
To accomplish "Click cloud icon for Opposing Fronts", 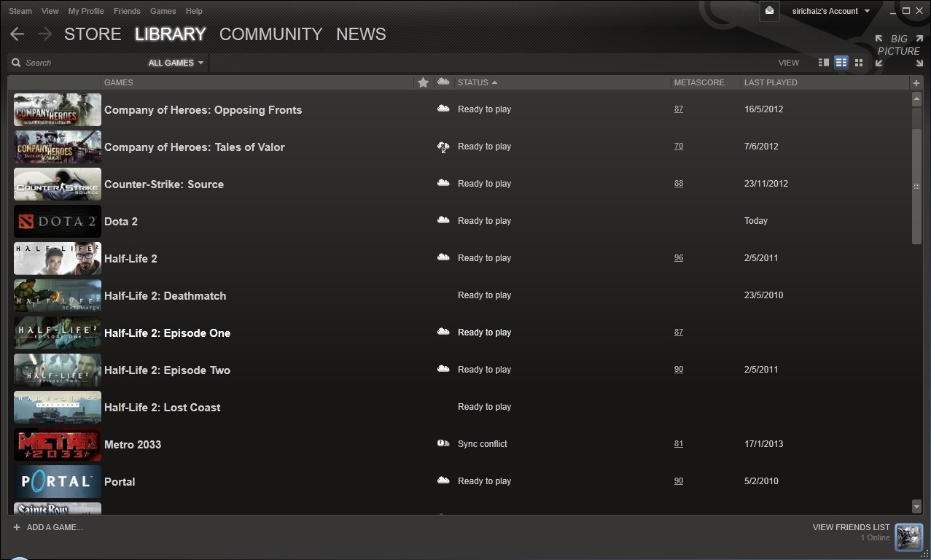I will 443,109.
